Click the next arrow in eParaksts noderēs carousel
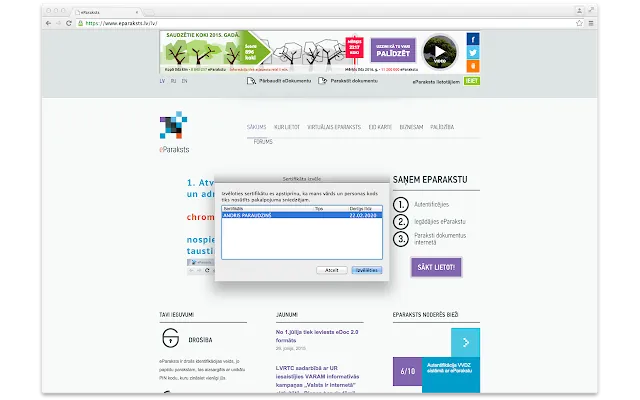 tap(465, 342)
